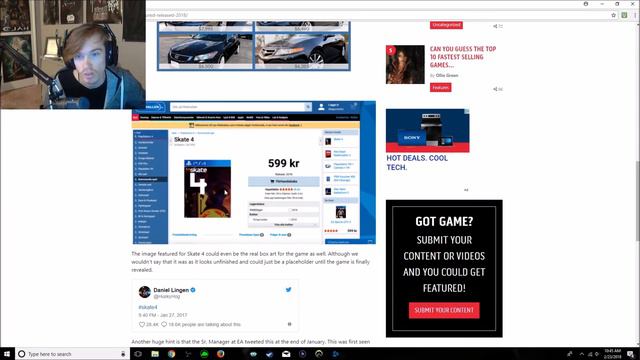Open the Chrome three-dot menu
640x360 pixels.
point(635,15)
